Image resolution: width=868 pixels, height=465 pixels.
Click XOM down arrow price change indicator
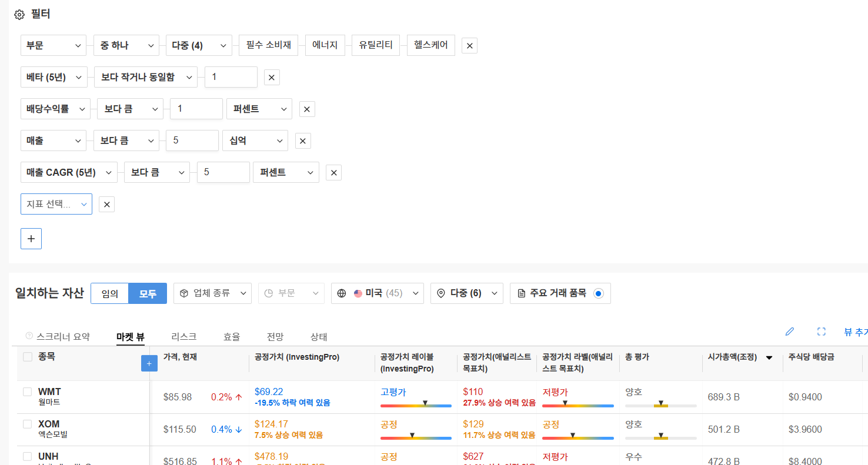[239, 430]
